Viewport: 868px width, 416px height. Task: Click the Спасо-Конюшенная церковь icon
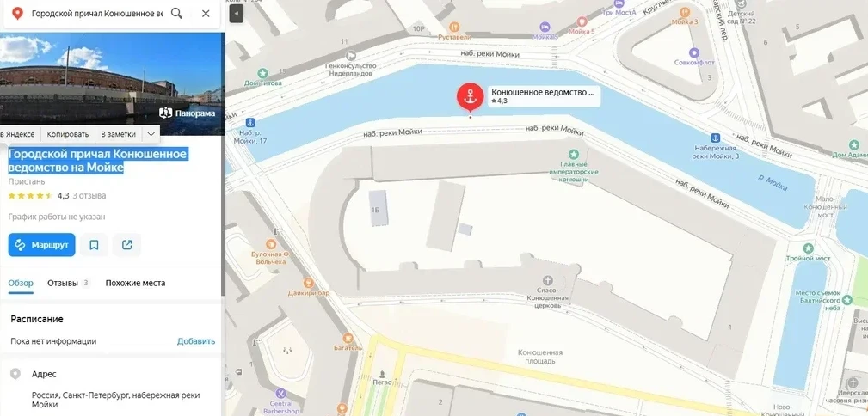[x=548, y=280]
